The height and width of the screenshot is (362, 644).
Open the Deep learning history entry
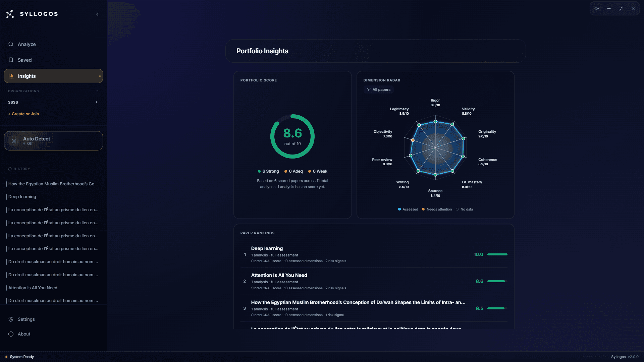[x=22, y=197]
